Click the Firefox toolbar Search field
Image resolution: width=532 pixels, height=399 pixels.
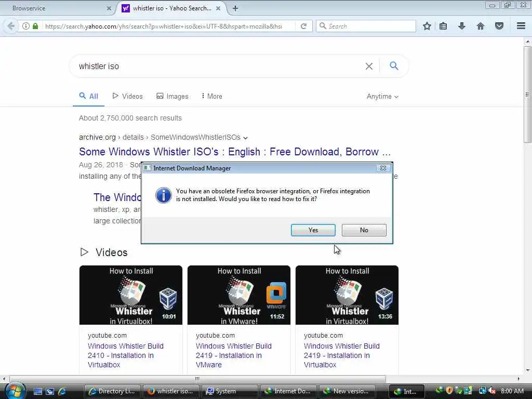click(x=366, y=26)
